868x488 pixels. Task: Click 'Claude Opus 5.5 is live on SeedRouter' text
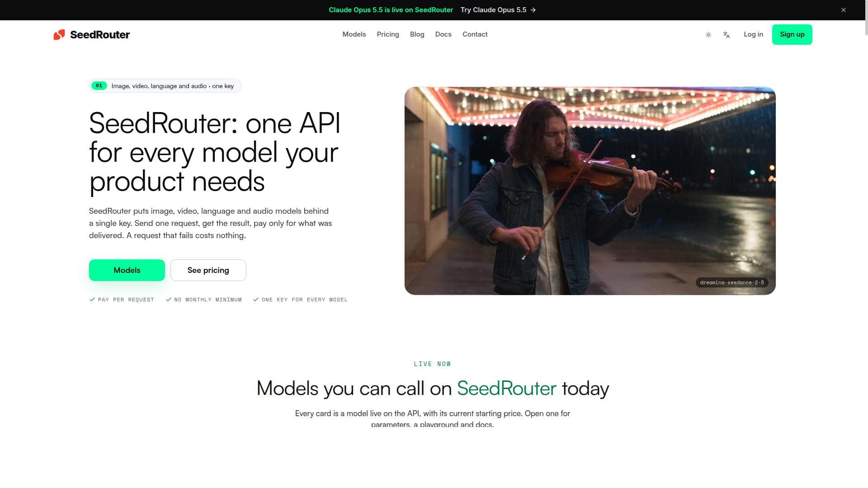(391, 10)
